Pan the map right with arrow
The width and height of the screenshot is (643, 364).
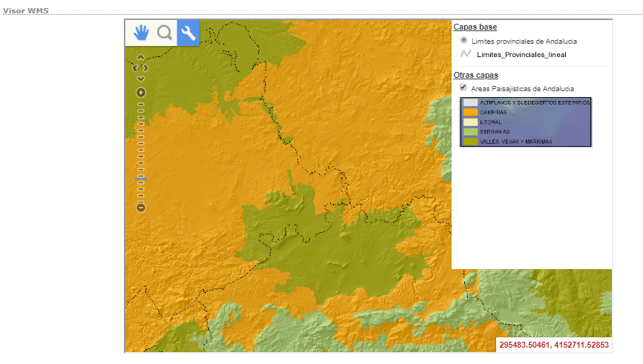click(x=147, y=68)
